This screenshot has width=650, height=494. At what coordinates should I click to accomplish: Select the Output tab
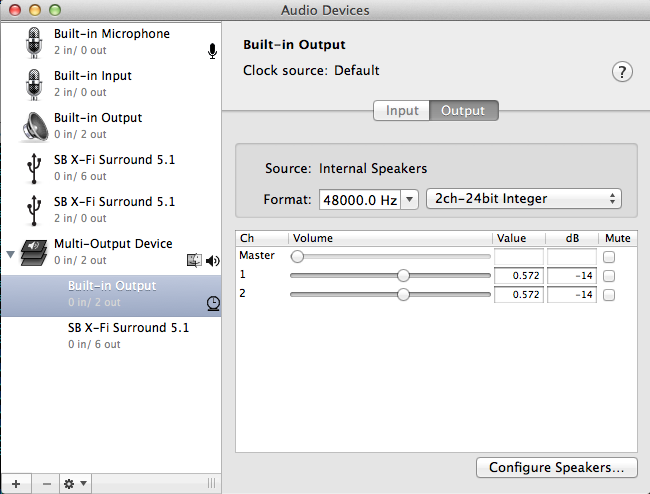(463, 111)
